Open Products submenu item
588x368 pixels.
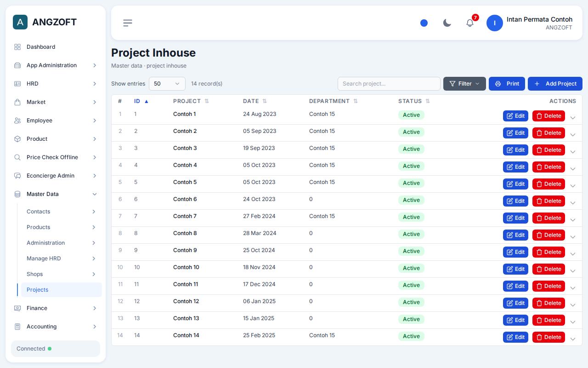(62, 227)
